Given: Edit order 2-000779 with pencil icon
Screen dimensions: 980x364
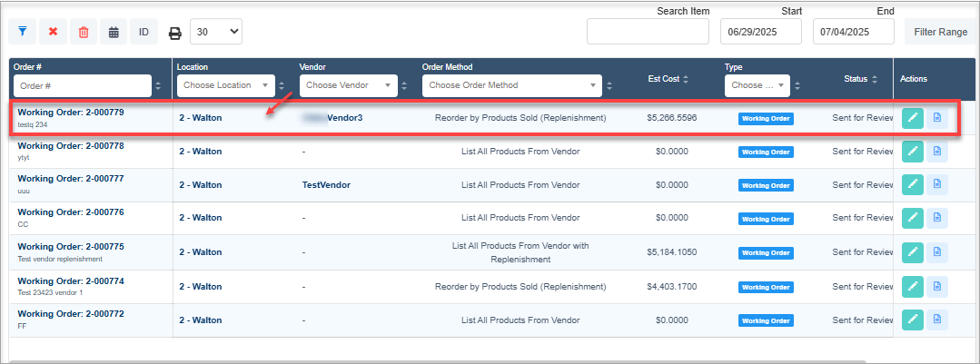Looking at the screenshot, I should point(913,118).
